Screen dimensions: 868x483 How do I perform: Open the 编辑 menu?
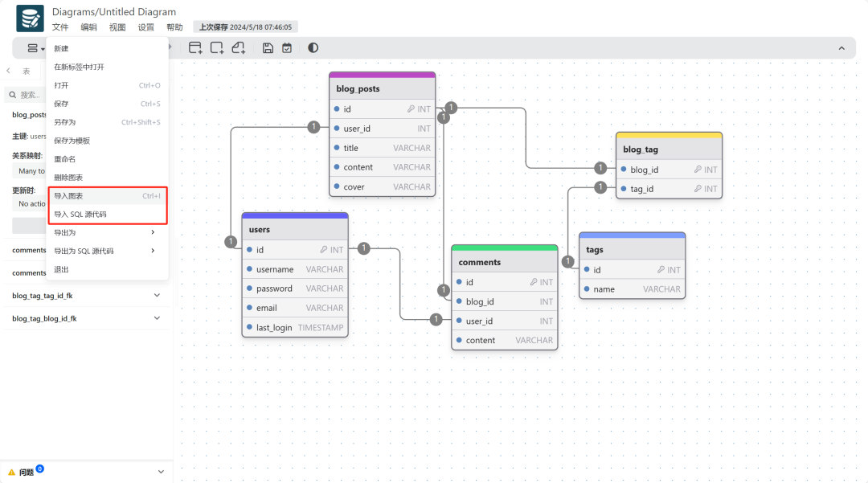(x=88, y=27)
